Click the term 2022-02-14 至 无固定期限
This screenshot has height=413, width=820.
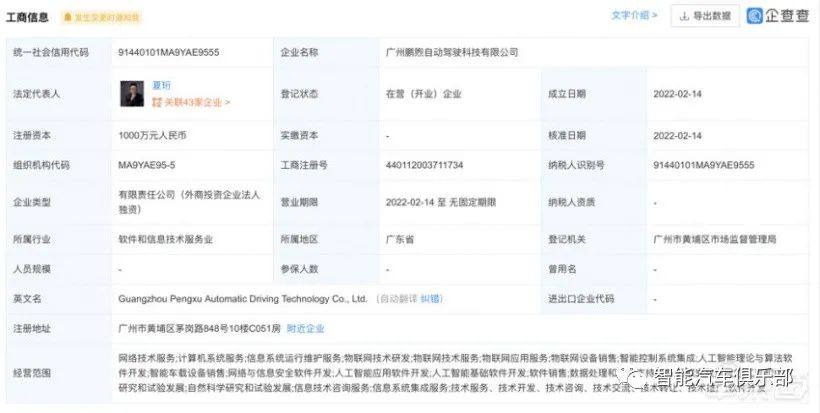coord(441,202)
